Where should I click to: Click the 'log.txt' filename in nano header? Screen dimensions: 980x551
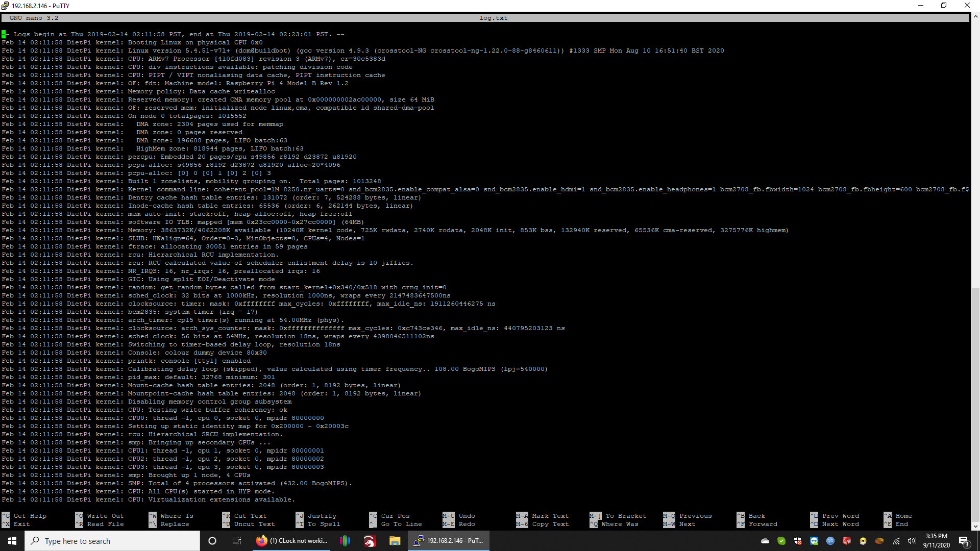493,18
